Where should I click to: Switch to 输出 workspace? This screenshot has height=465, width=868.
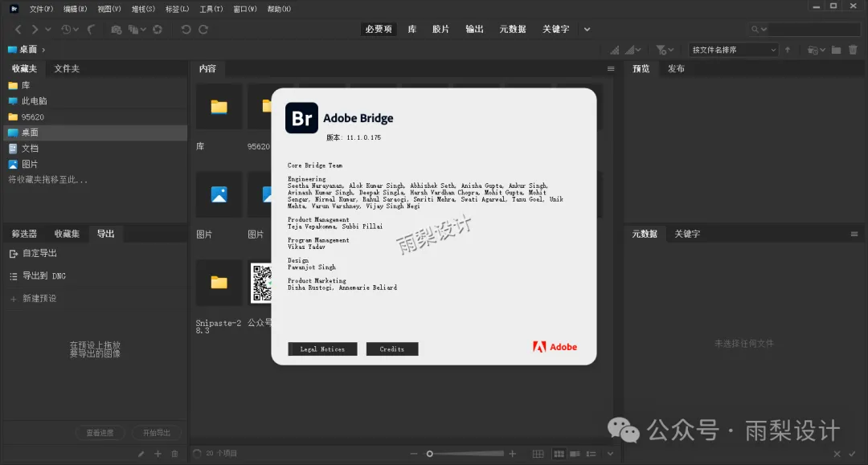click(474, 29)
